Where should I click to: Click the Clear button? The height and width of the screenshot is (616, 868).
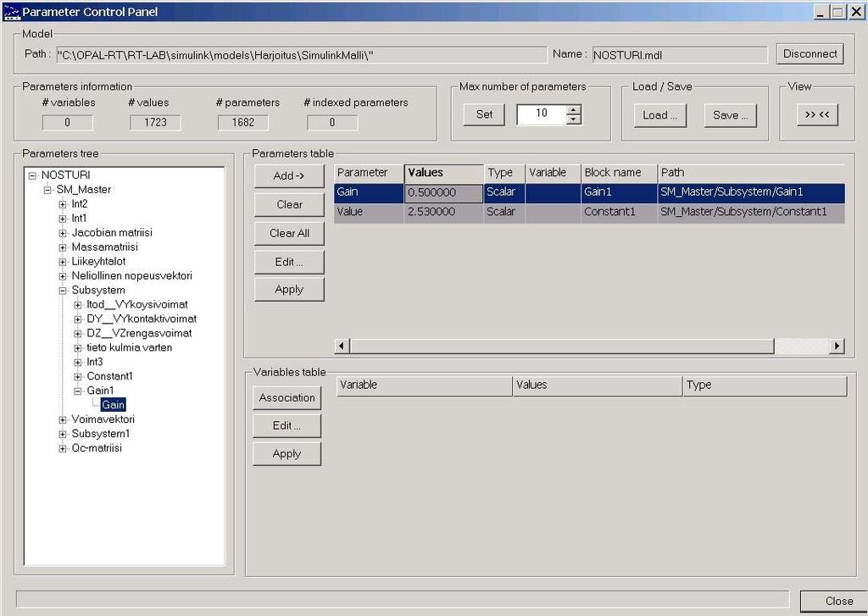tap(289, 205)
